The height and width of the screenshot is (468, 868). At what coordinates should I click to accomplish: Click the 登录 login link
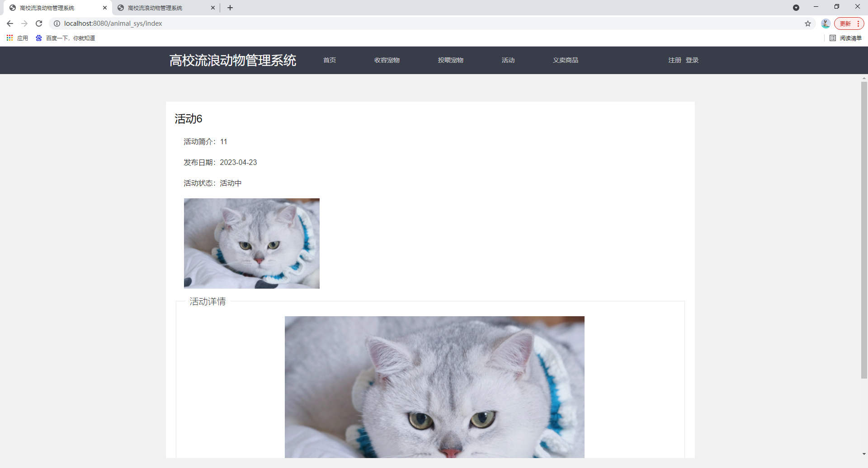tap(692, 60)
